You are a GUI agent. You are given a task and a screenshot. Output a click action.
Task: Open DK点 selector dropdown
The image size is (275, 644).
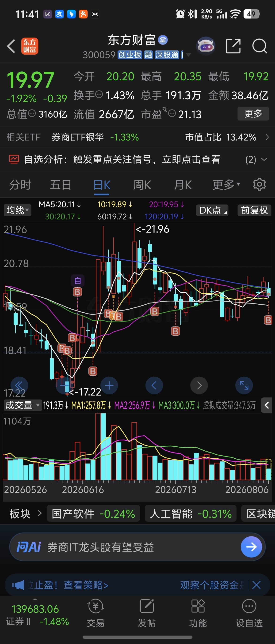point(212,210)
